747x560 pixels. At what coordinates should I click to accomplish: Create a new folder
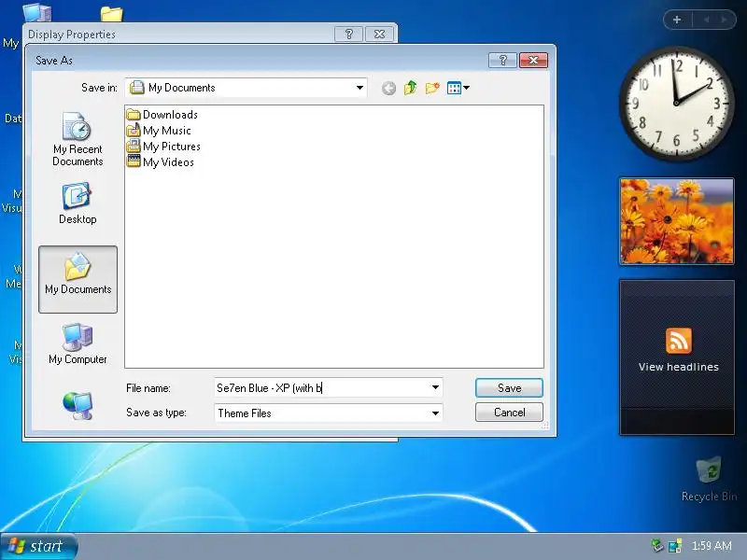click(432, 88)
